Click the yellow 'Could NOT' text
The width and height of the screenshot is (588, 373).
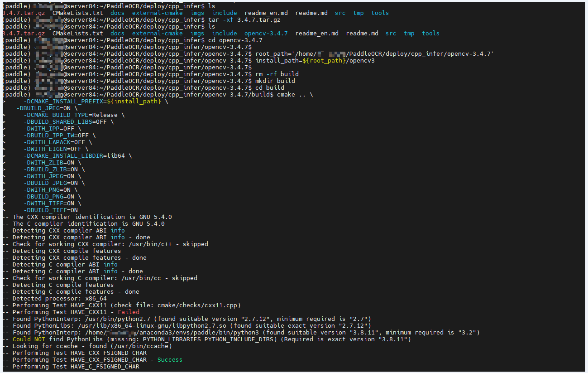coord(29,339)
